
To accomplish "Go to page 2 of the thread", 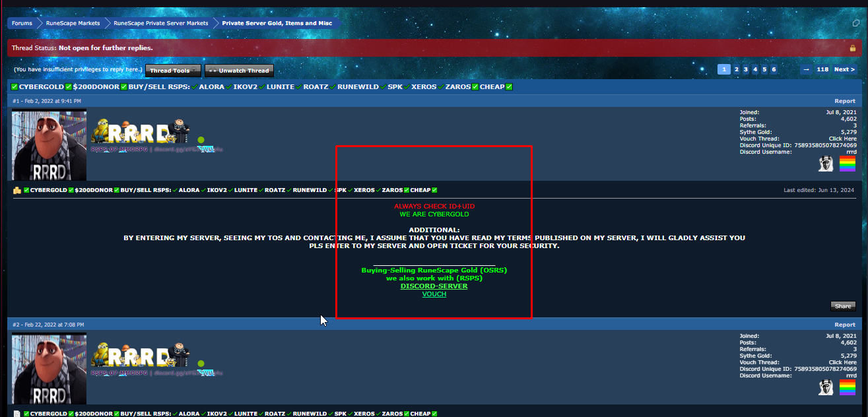I will tap(736, 69).
